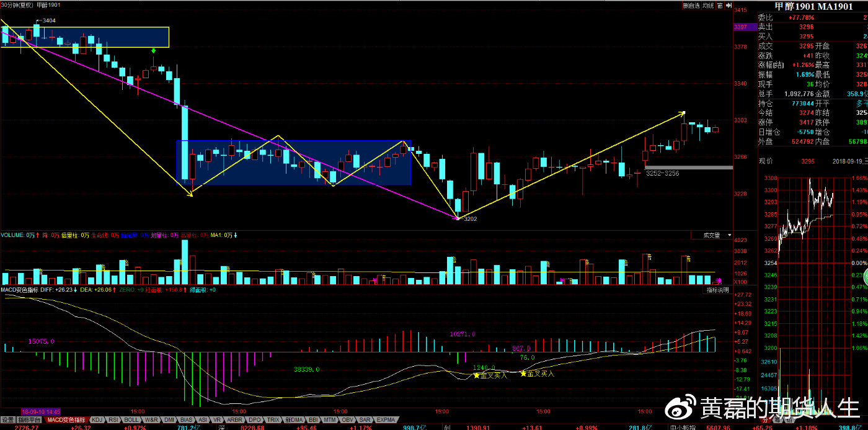The height and width of the screenshot is (430, 868).
Task: Switch to the SAR indicator tab
Action: (365, 420)
